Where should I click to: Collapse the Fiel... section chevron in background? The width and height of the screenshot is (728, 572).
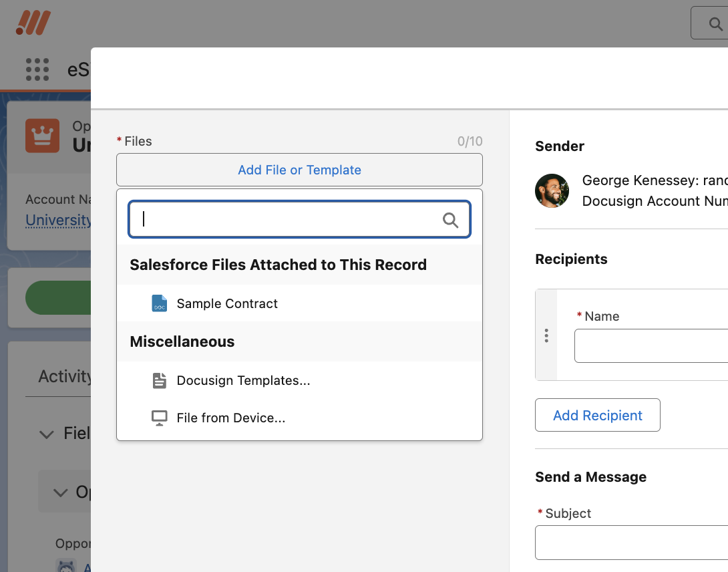[x=47, y=434]
